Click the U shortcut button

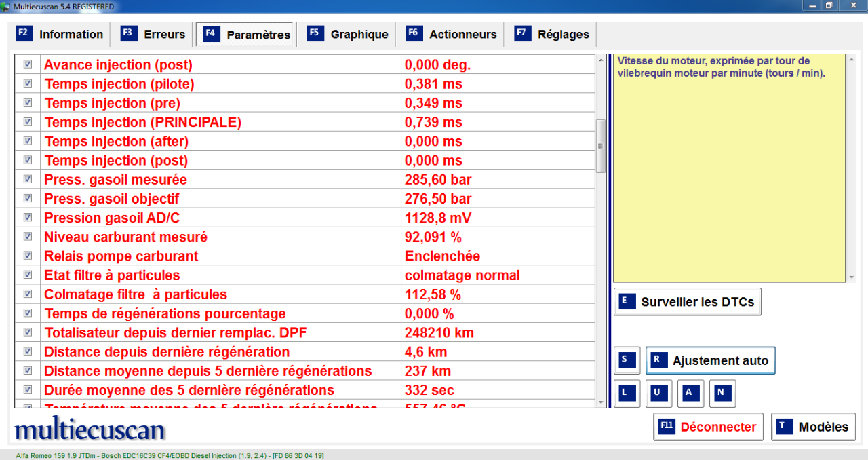point(658,393)
